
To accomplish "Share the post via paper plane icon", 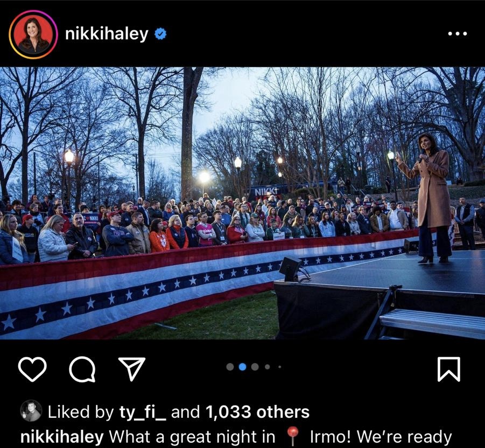I will pyautogui.click(x=132, y=369).
